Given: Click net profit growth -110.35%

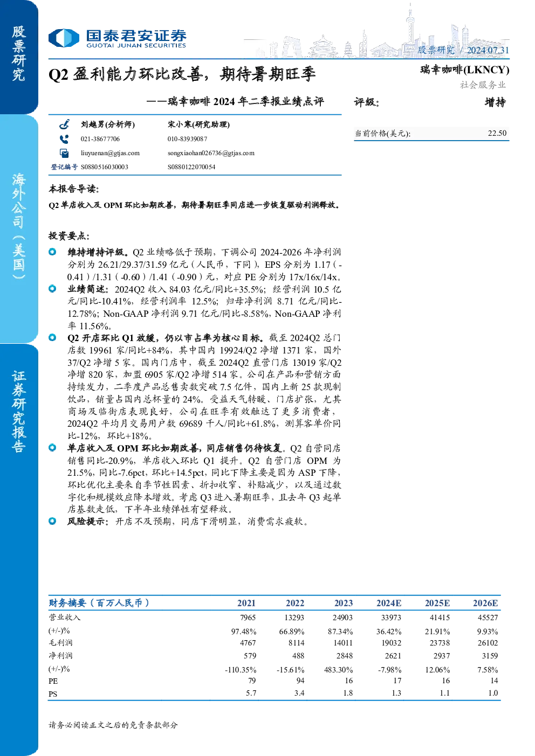Looking at the screenshot, I should pos(241,670).
